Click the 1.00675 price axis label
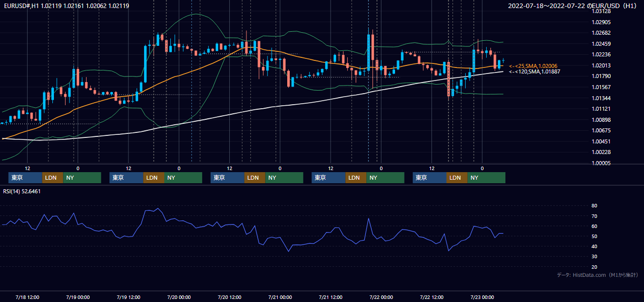This screenshot has height=302, width=644. pos(602,130)
